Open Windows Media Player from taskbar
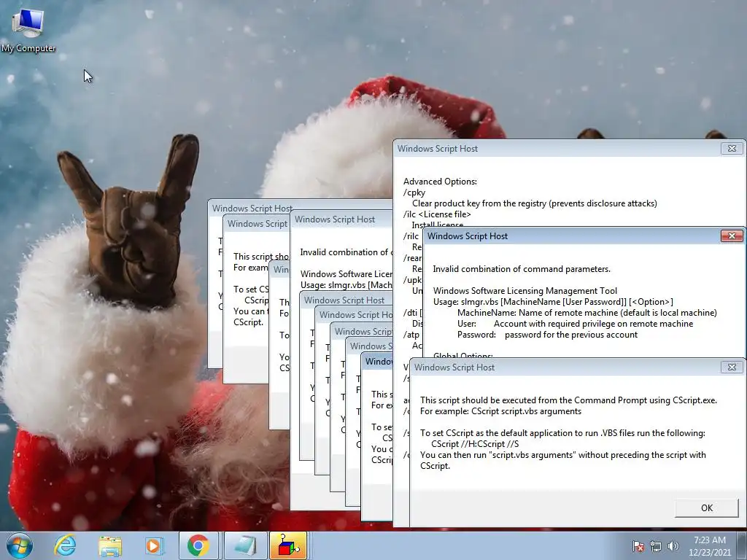The width and height of the screenshot is (747, 560). coord(153,545)
